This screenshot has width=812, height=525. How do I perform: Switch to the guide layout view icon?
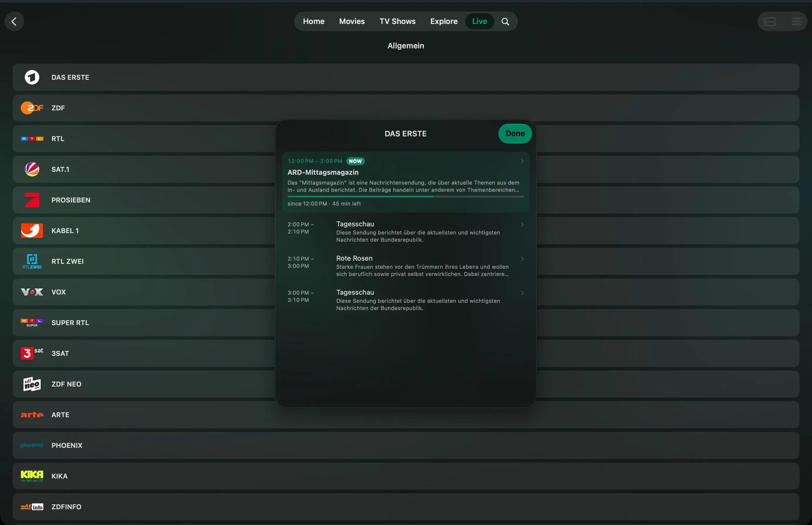tap(769, 21)
